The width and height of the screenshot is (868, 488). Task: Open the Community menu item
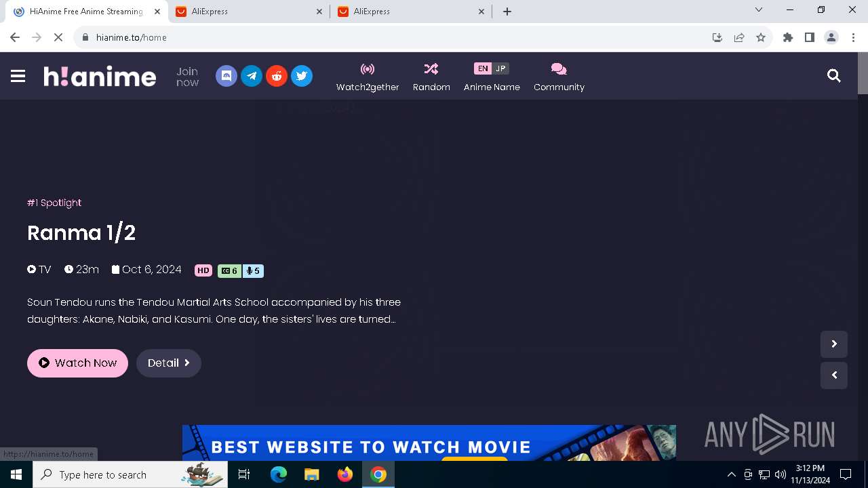pos(559,77)
